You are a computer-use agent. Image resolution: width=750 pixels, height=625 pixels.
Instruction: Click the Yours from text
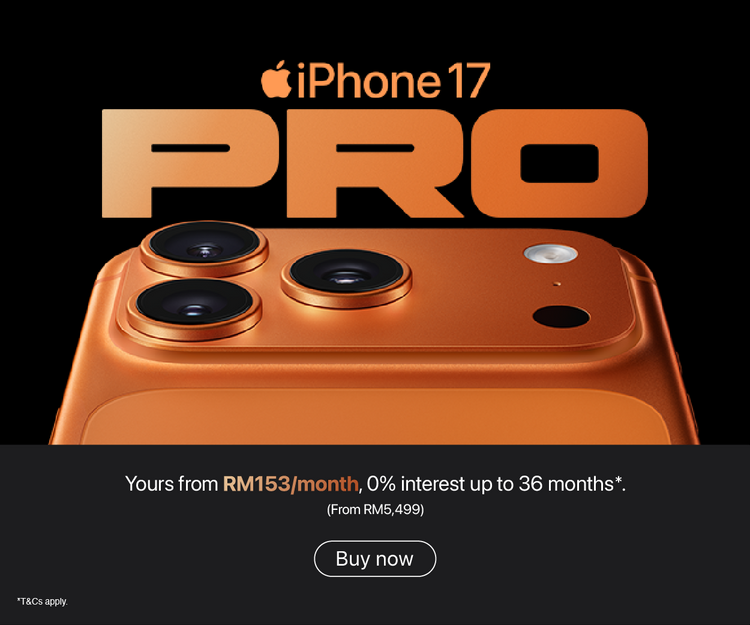171,484
